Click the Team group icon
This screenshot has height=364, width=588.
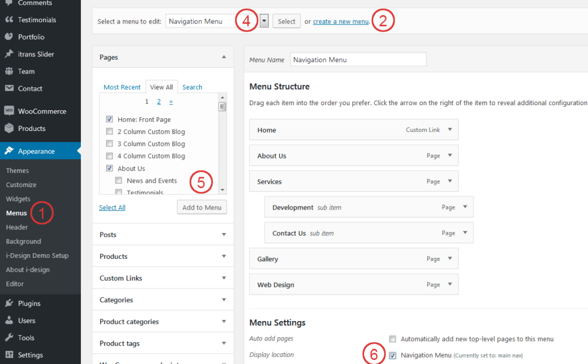pos(9,71)
